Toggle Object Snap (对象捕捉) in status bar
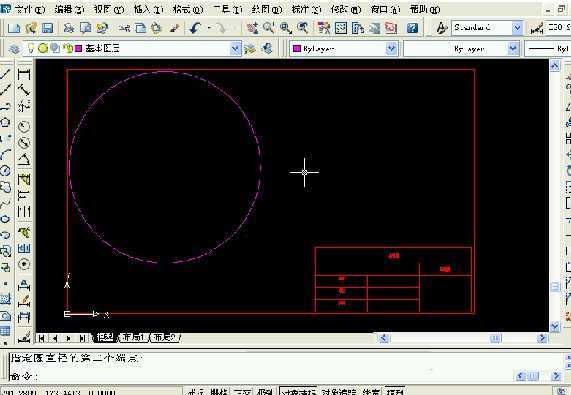 tap(298, 392)
